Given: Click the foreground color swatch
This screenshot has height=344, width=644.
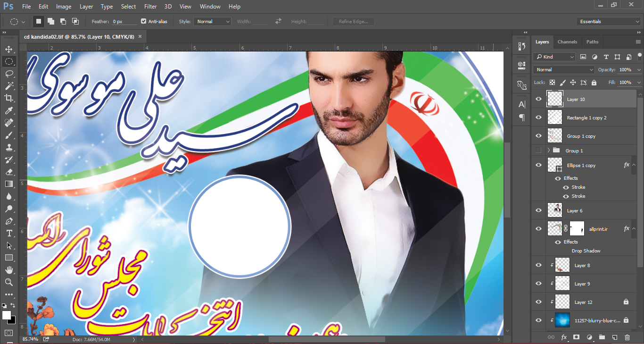Looking at the screenshot, I should point(7,315).
